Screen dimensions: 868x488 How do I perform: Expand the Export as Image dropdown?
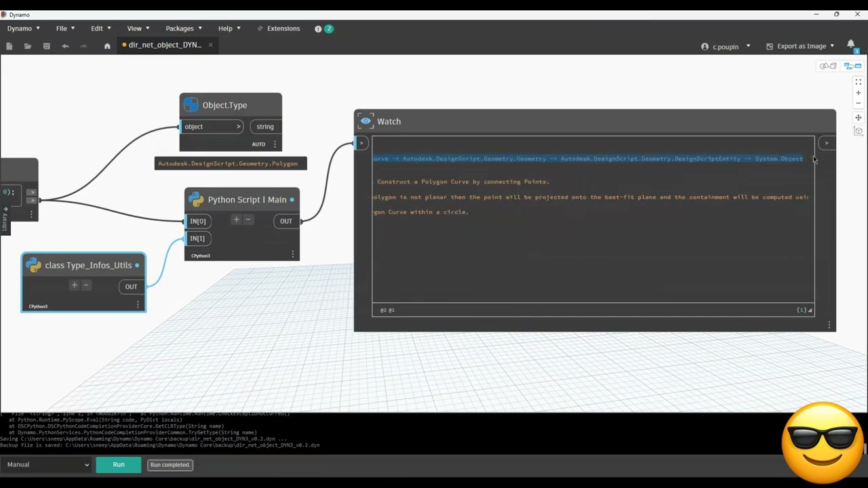coord(800,46)
